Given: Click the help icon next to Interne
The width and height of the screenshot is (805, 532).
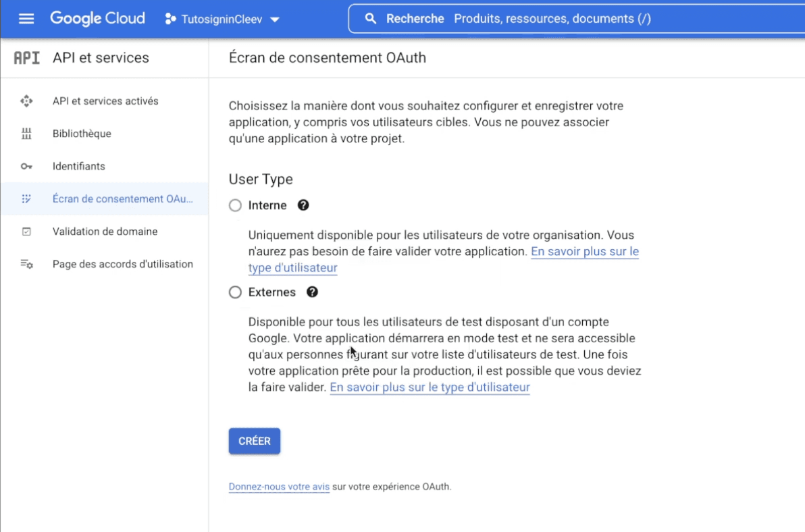Looking at the screenshot, I should (x=303, y=205).
